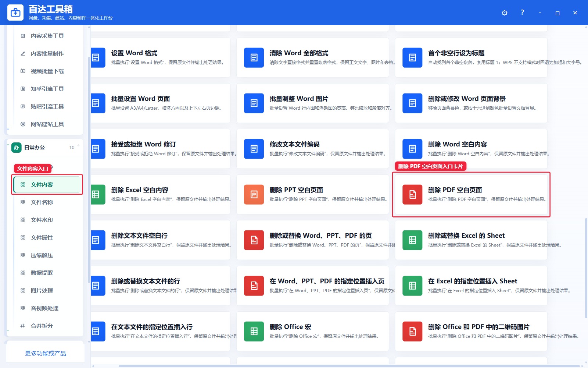Click the description under 删除 Office 宏
588x368 pixels.
tap(325, 336)
